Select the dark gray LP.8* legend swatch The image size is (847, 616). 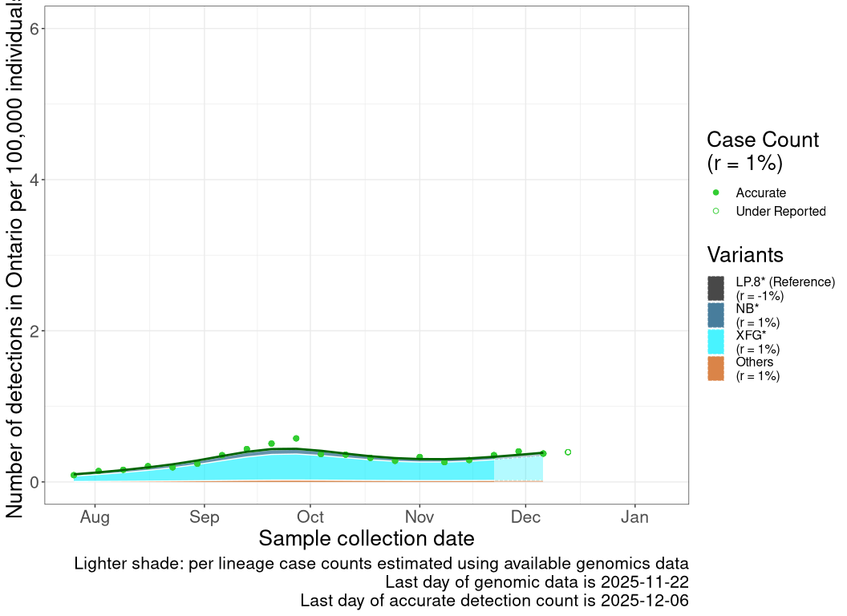pyautogui.click(x=715, y=288)
